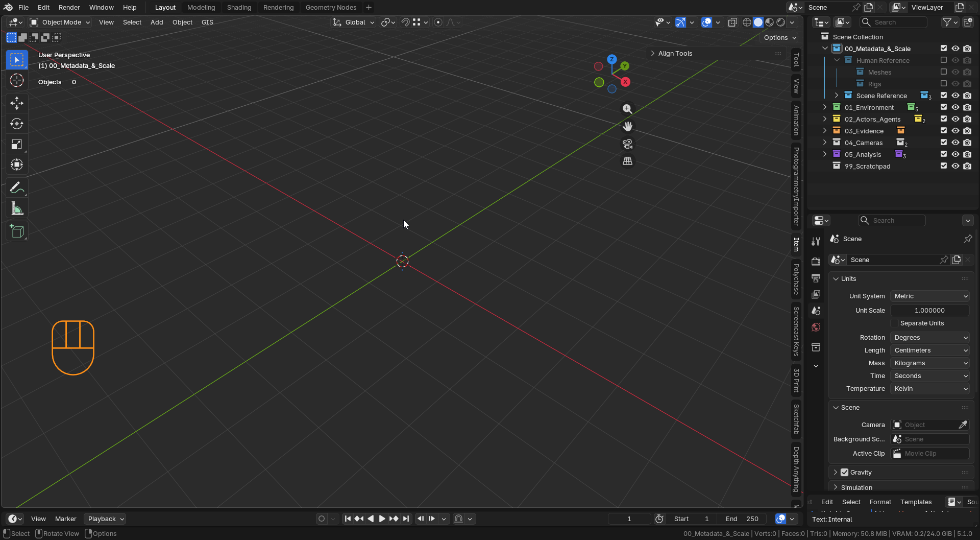Image resolution: width=980 pixels, height=540 pixels.
Task: Activate the Rotate tool
Action: pyautogui.click(x=17, y=124)
